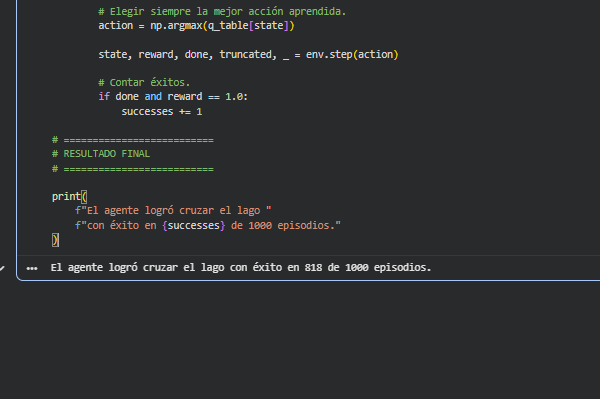Click the comment 'Elegir siempre la mejor acción aprendida'

(222, 11)
